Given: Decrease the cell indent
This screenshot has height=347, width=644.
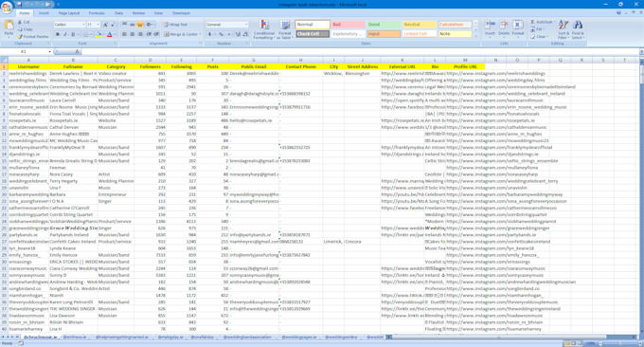Looking at the screenshot, I should pyautogui.click(x=149, y=34).
